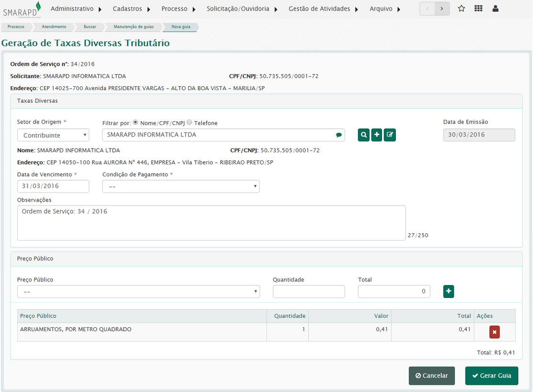
Task: Click the Quantidade input field
Action: tap(309, 291)
